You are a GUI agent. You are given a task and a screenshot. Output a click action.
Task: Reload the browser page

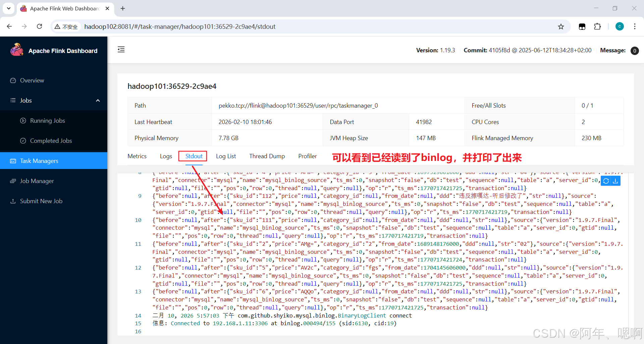click(39, 26)
